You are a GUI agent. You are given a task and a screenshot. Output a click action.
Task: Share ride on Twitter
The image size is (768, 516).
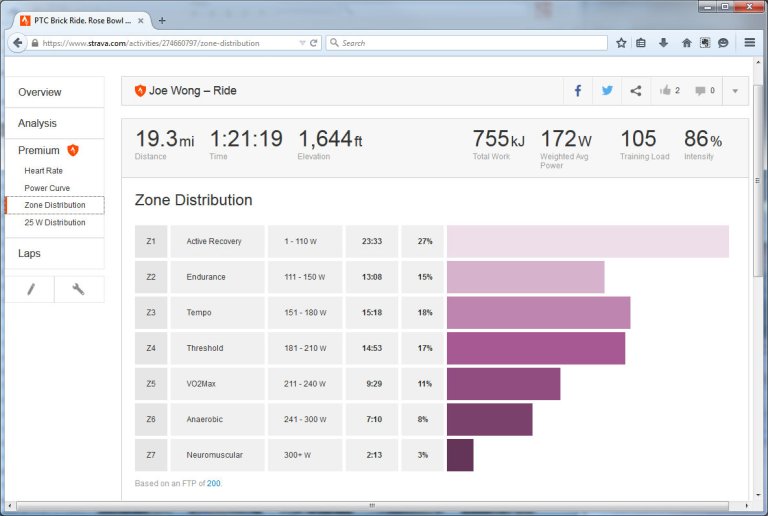pos(607,91)
